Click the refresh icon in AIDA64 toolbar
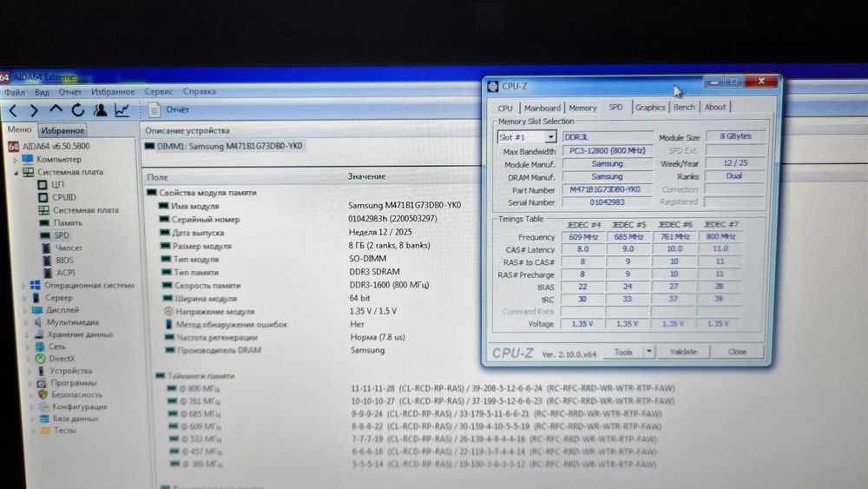Viewport: 868px width, 489px height. (77, 110)
